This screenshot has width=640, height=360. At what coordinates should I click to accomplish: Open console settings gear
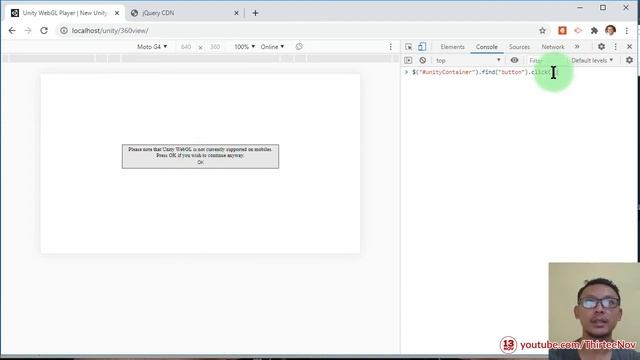(x=629, y=60)
